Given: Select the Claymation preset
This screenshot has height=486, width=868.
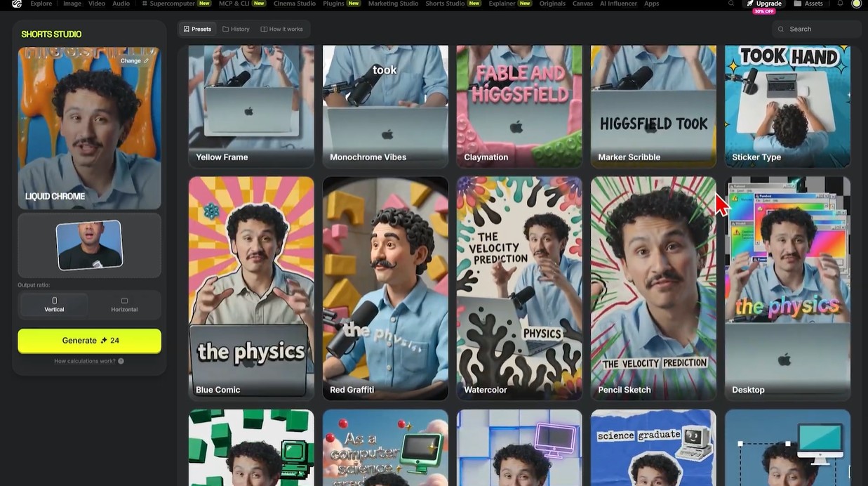Looking at the screenshot, I should coord(519,106).
